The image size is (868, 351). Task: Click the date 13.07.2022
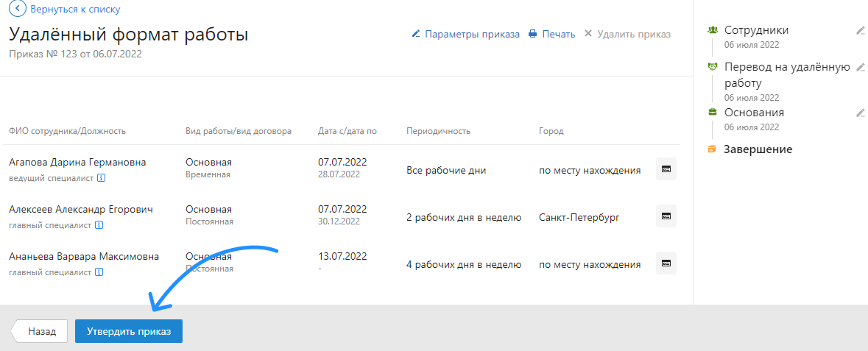click(x=342, y=256)
